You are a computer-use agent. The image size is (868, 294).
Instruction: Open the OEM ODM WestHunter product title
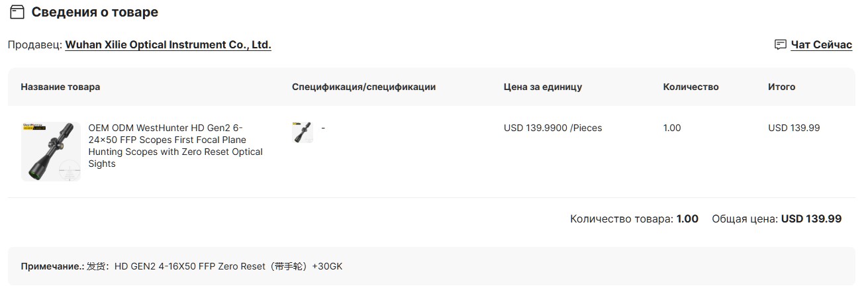[175, 146]
